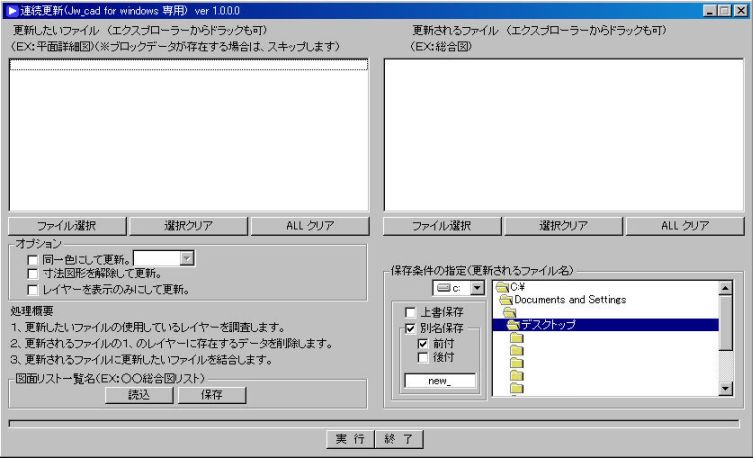Tick the 上書保存 checkbox

tap(410, 313)
